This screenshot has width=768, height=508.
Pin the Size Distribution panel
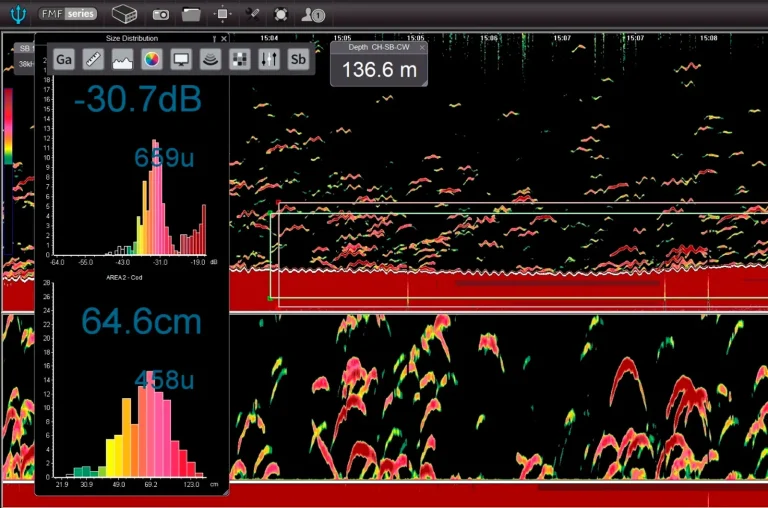pos(214,38)
